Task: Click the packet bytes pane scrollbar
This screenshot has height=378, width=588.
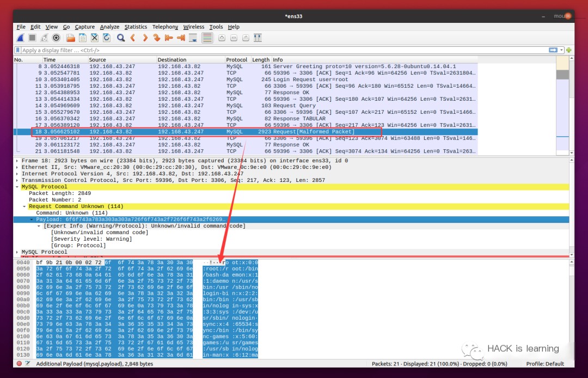Action: click(x=572, y=309)
